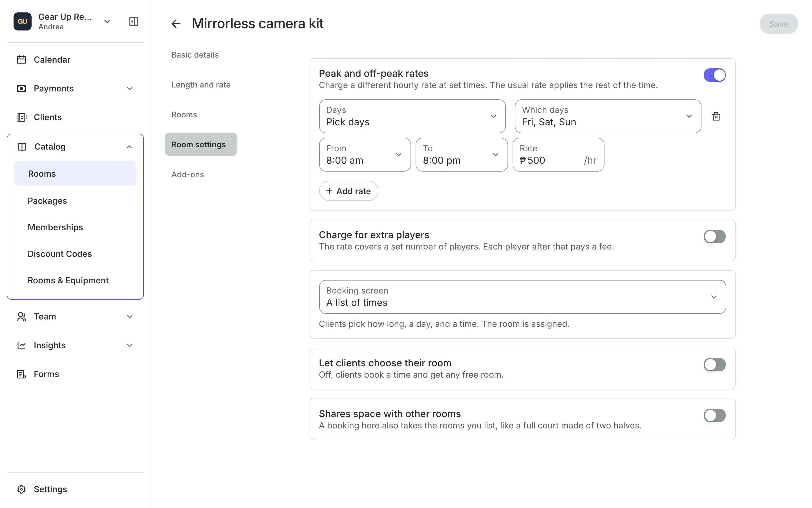The height and width of the screenshot is (508, 812).
Task: Click the Save button
Action: [x=778, y=24]
